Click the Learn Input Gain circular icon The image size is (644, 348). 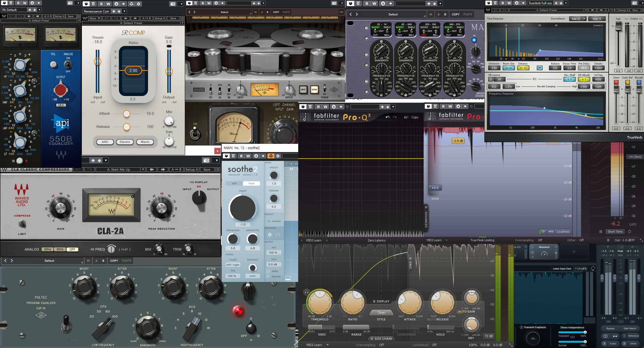tap(593, 269)
